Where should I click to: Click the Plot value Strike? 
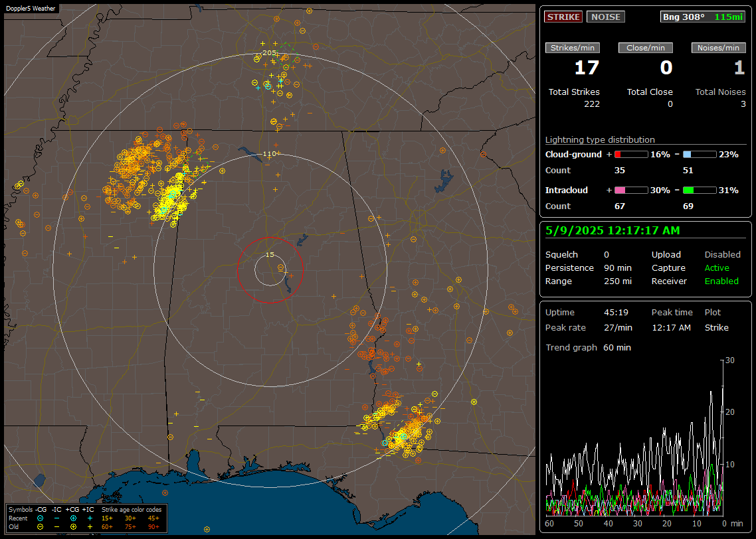coord(716,327)
